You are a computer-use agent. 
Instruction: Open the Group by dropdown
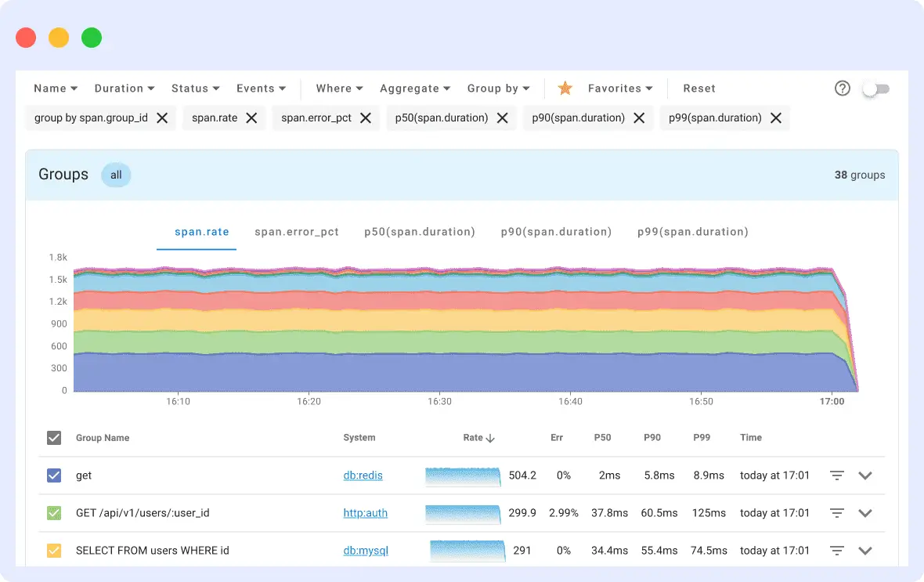pyautogui.click(x=498, y=89)
